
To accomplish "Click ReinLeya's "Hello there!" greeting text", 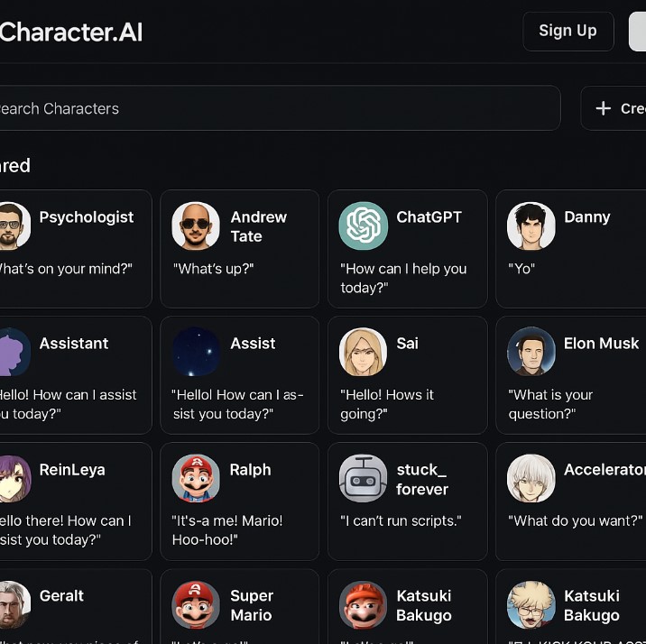I will [x=66, y=530].
